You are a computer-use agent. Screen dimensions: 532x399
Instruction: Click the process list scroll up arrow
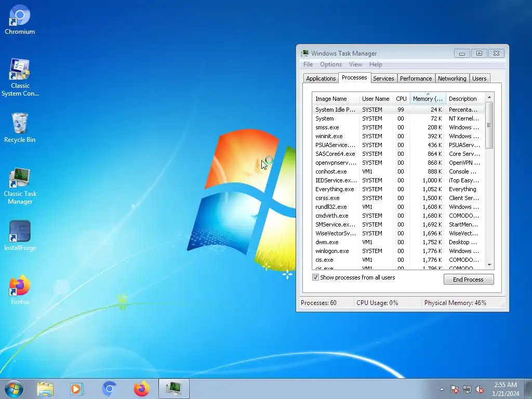pyautogui.click(x=489, y=97)
